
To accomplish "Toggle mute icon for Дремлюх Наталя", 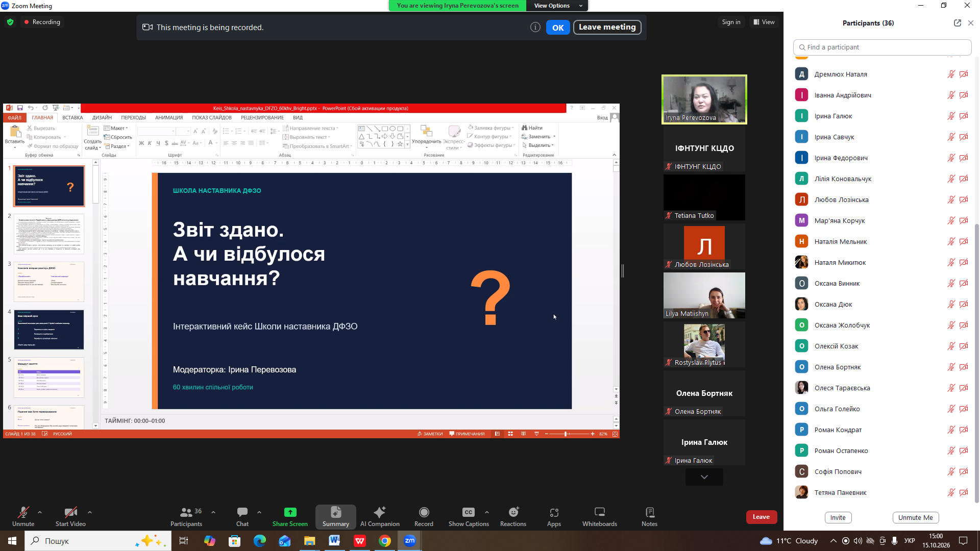I will [x=951, y=74].
